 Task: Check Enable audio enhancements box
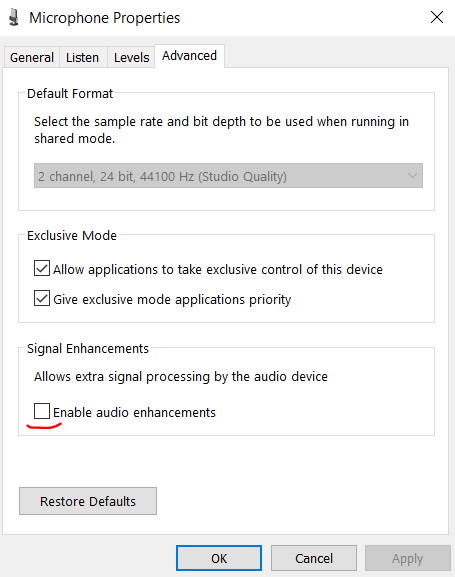(42, 411)
